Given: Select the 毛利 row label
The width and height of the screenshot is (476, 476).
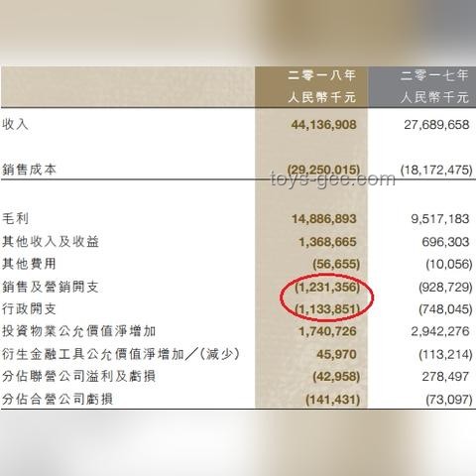Looking at the screenshot, I should pos(15,218).
